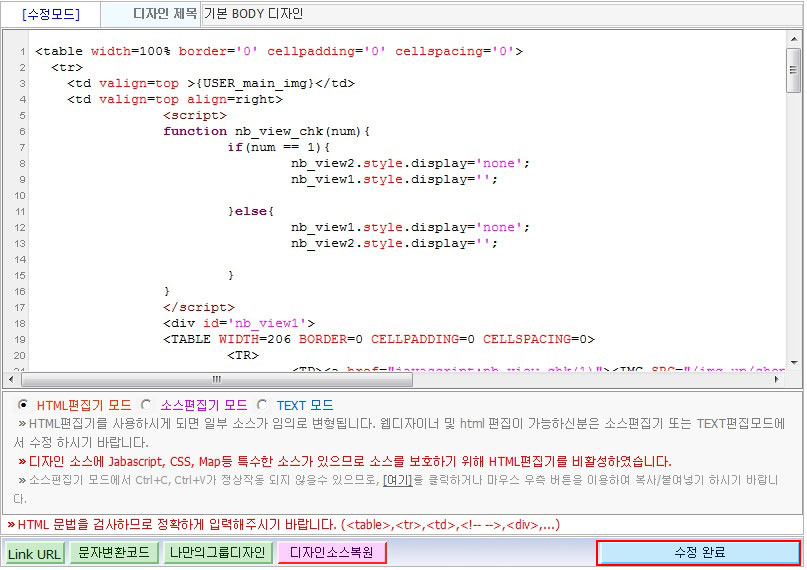Viewport: 807px width, 570px height.
Task: Click the horizontal scrollbar right arrow
Action: point(777,379)
